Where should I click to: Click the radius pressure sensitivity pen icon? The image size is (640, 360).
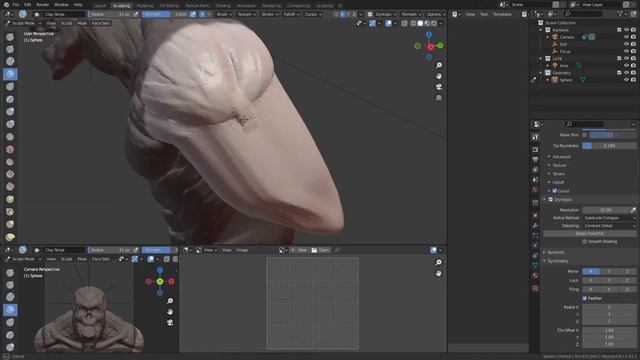136,14
